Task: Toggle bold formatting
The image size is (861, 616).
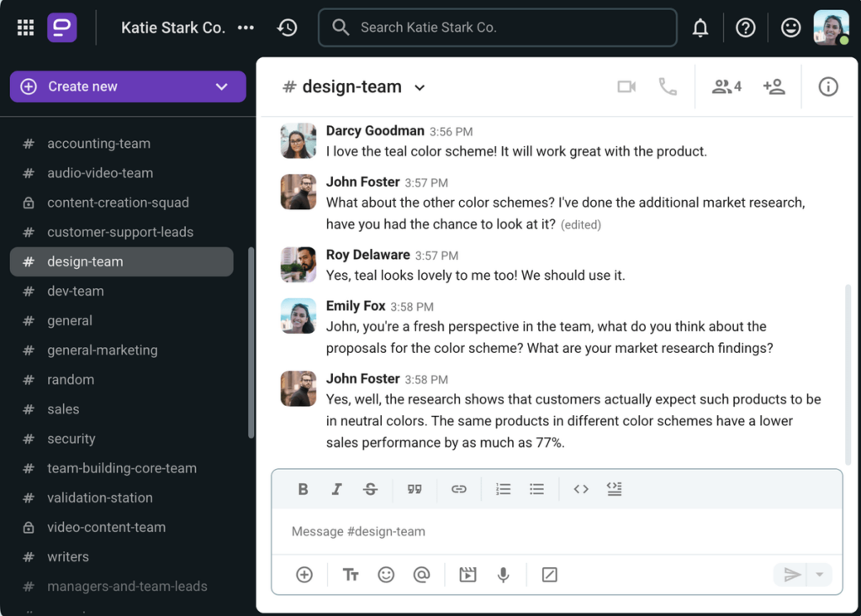Action: point(304,489)
